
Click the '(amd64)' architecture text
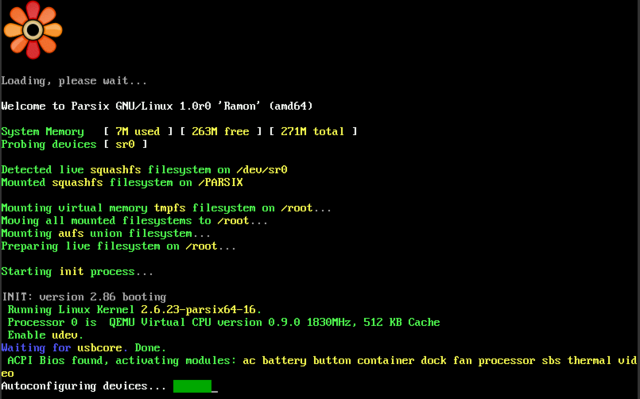pos(291,106)
